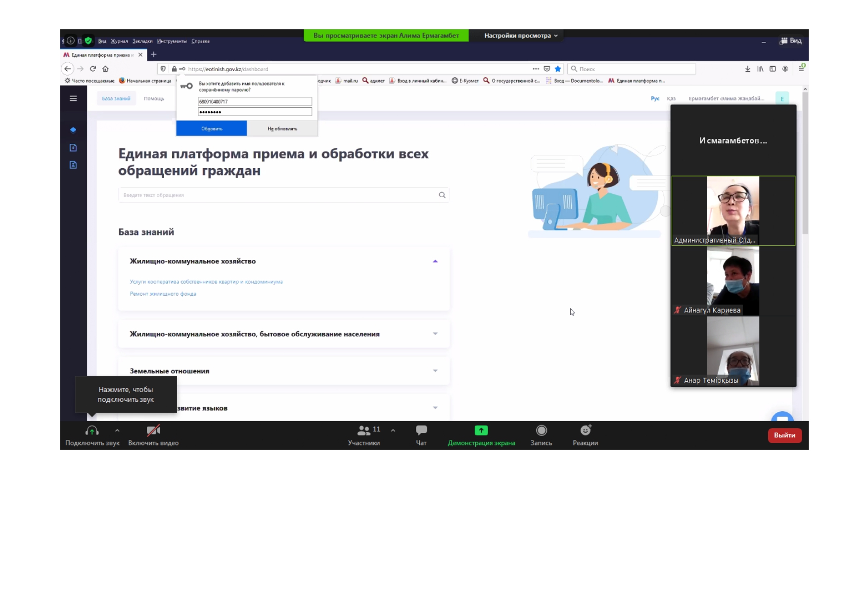Viewport: 868px width, 613px height.
Task: Switch site language to Қаз
Action: 671,98
